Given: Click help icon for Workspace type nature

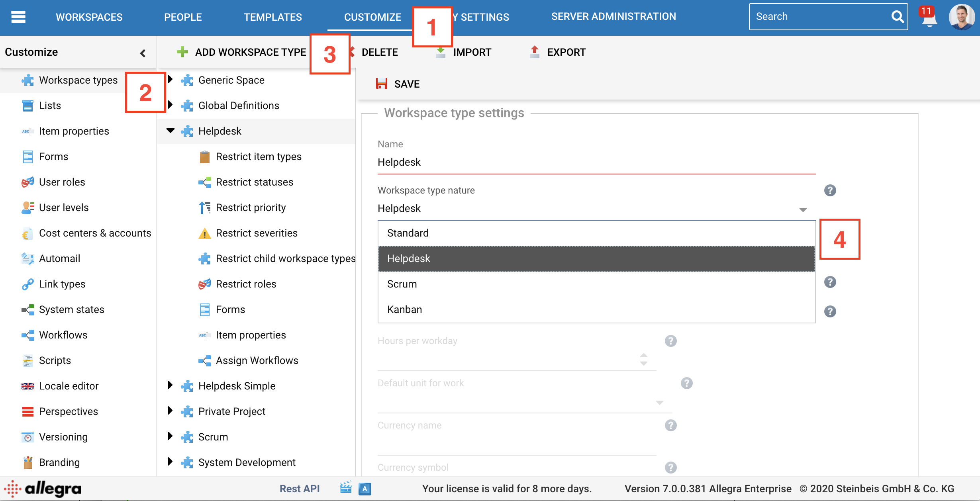Looking at the screenshot, I should click(830, 190).
